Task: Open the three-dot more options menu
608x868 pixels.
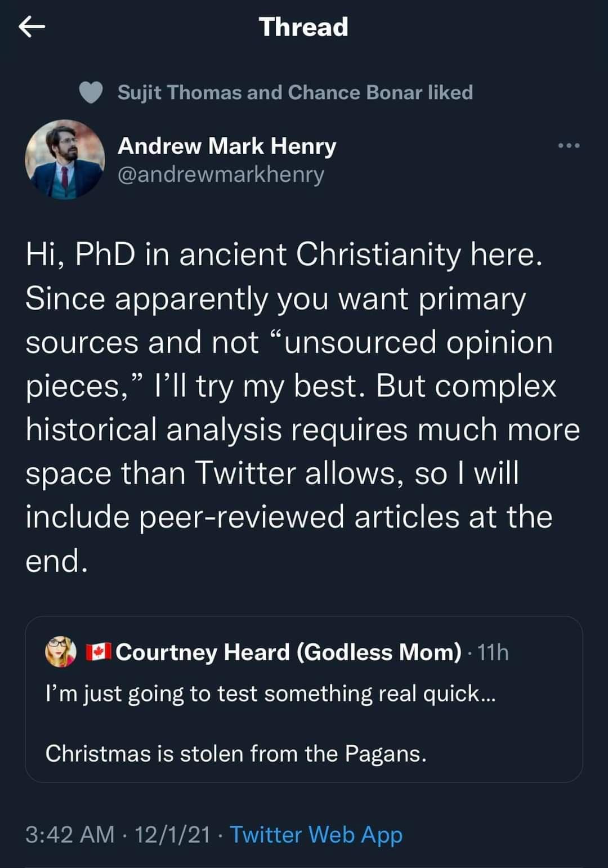Action: coord(568,146)
